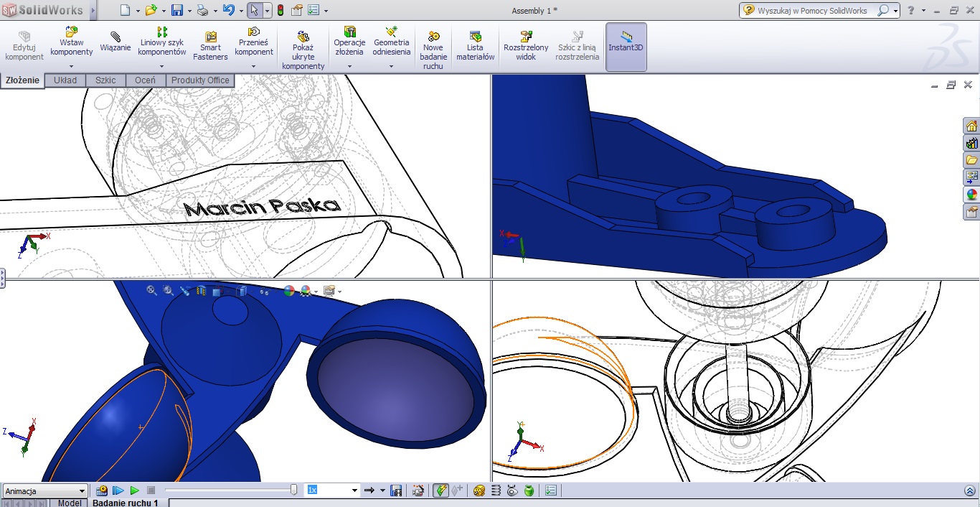Open the Szkic ribbon tab

click(x=105, y=80)
